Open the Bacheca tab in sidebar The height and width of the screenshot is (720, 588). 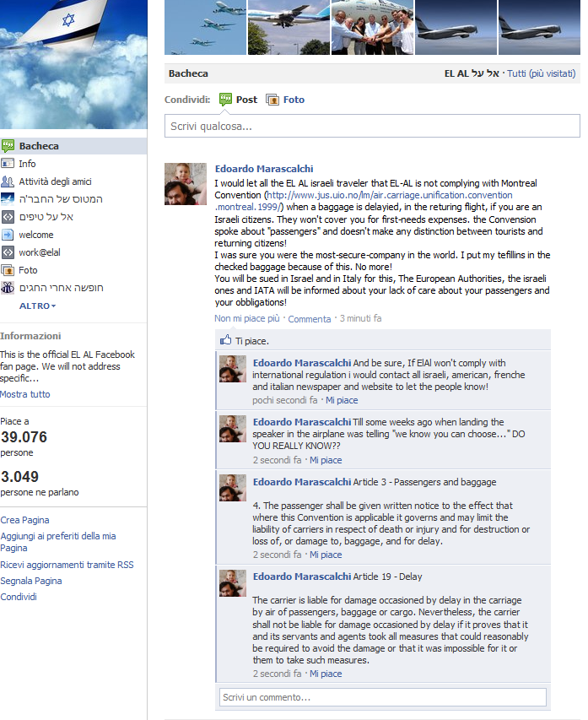tap(73, 146)
